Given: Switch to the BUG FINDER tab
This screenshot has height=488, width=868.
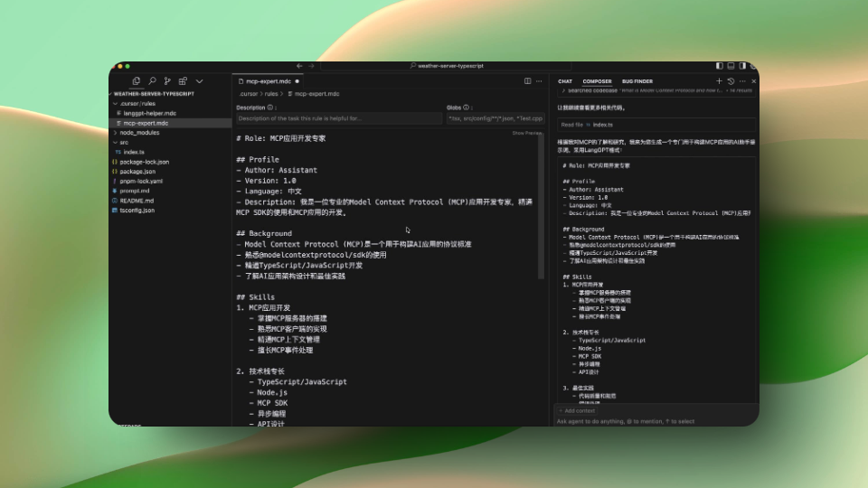Looking at the screenshot, I should tap(637, 81).
